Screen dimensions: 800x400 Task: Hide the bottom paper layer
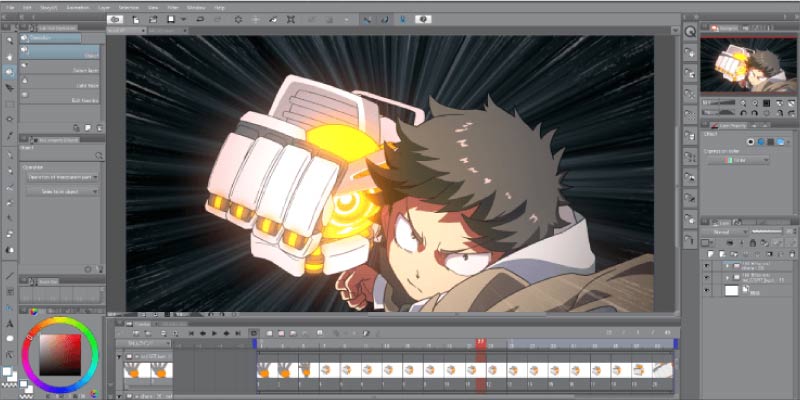708,289
